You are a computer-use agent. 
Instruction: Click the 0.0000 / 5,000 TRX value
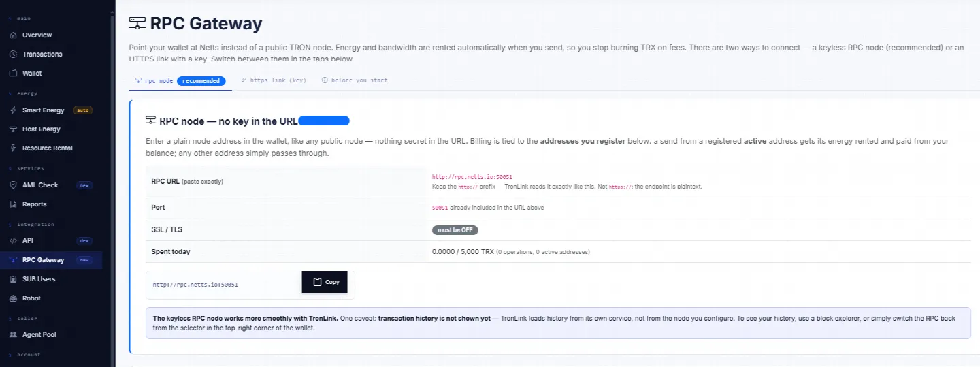coord(463,252)
